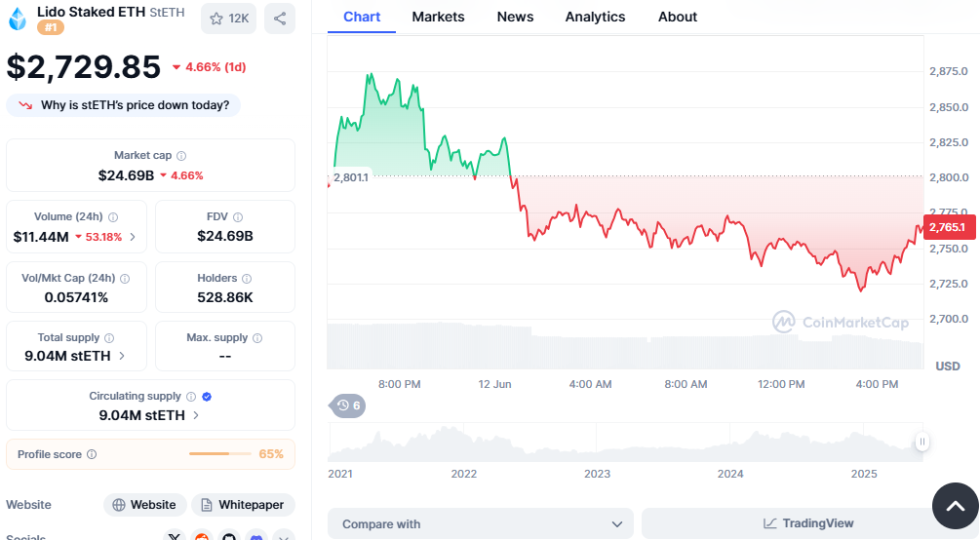Expand Circulating supply details chevron
The height and width of the screenshot is (540, 980).
coord(196,415)
